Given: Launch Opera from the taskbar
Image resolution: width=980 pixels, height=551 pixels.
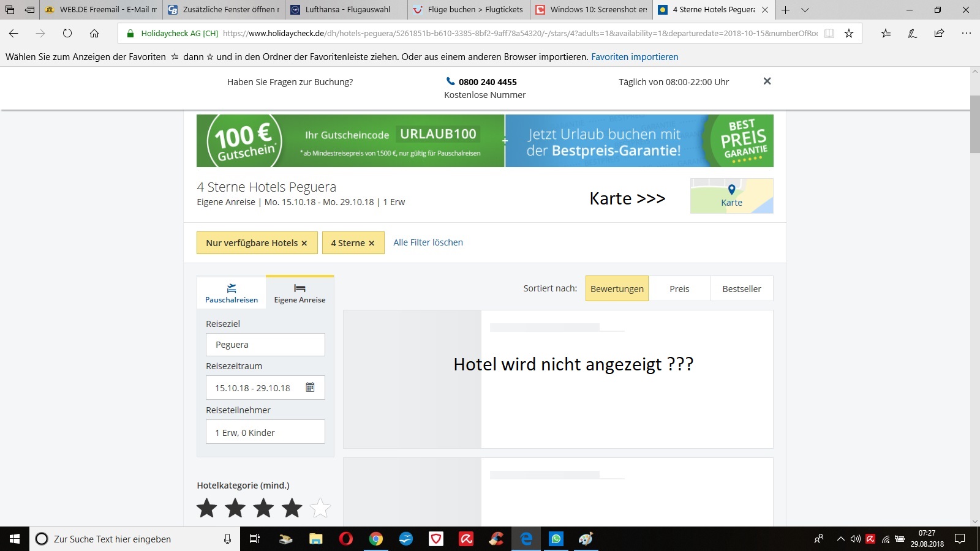Looking at the screenshot, I should pyautogui.click(x=346, y=539).
